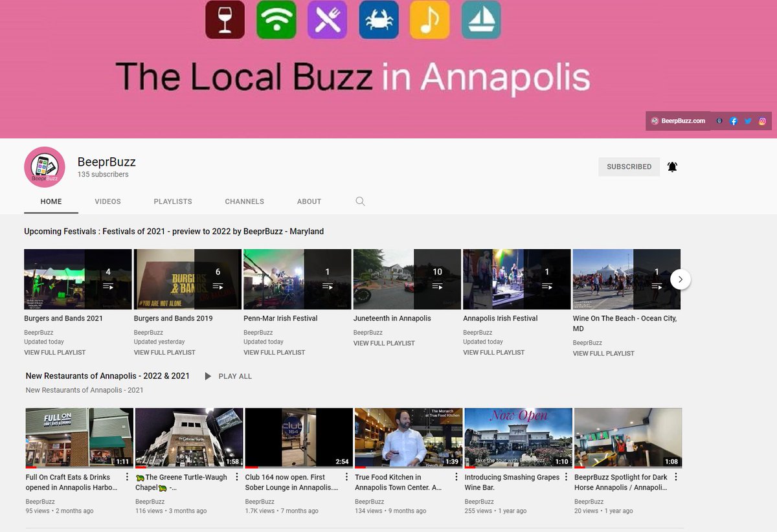The height and width of the screenshot is (532, 777).
Task: View full playlist for Burgers and Bands 2019
Action: 164,353
